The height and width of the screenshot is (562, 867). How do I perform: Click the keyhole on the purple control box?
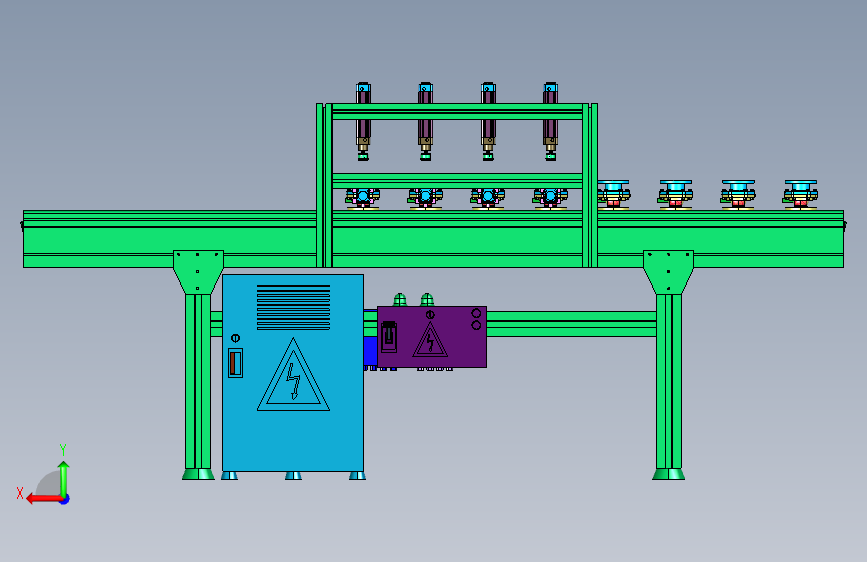[x=430, y=315]
